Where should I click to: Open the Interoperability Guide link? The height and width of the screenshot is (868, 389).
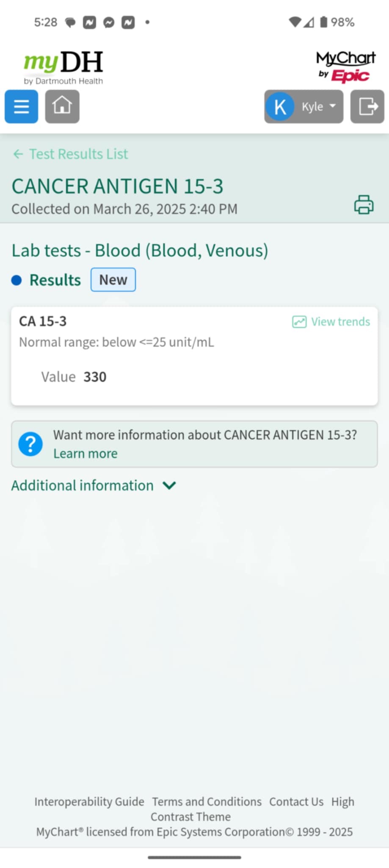pyautogui.click(x=89, y=801)
